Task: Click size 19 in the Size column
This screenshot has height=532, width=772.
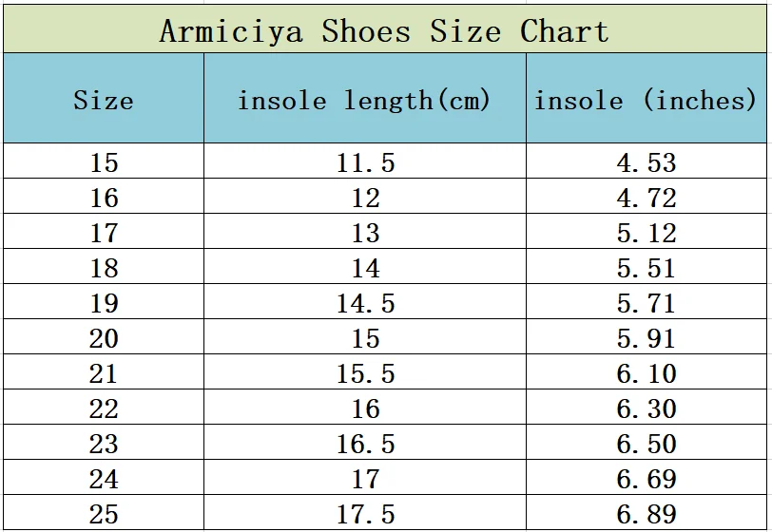Action: (104, 303)
